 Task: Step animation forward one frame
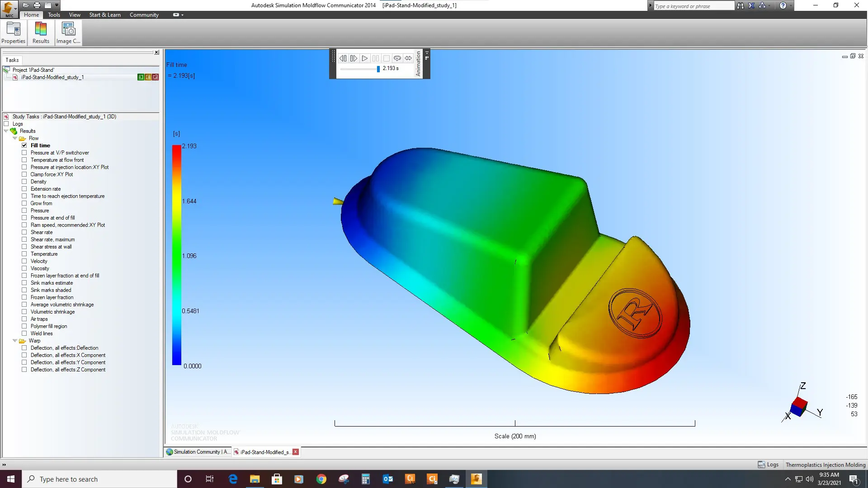(x=354, y=58)
